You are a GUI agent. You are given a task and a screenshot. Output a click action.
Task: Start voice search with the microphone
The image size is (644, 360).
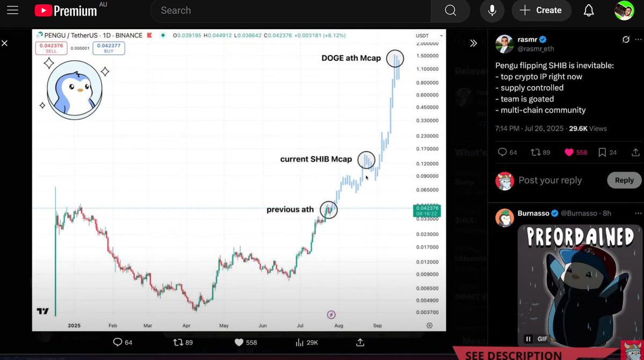tap(492, 11)
